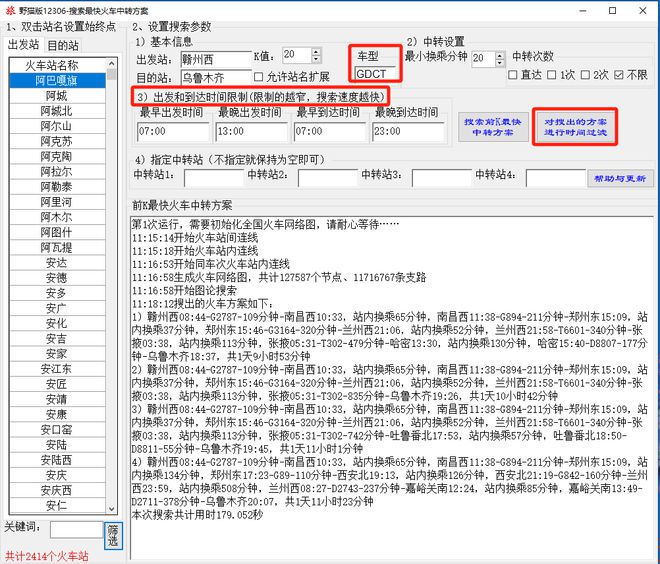Click the 筛选 filter button
The image size is (660, 564).
tap(113, 535)
